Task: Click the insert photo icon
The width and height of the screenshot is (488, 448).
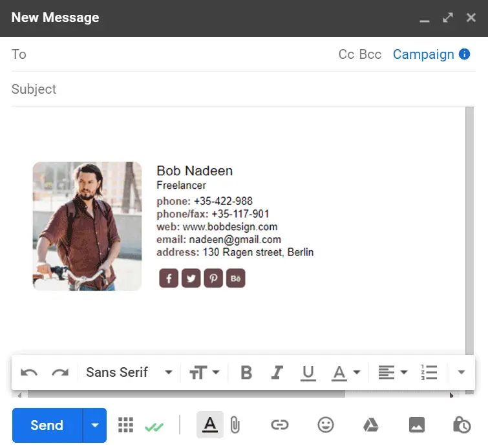Action: tap(417, 425)
